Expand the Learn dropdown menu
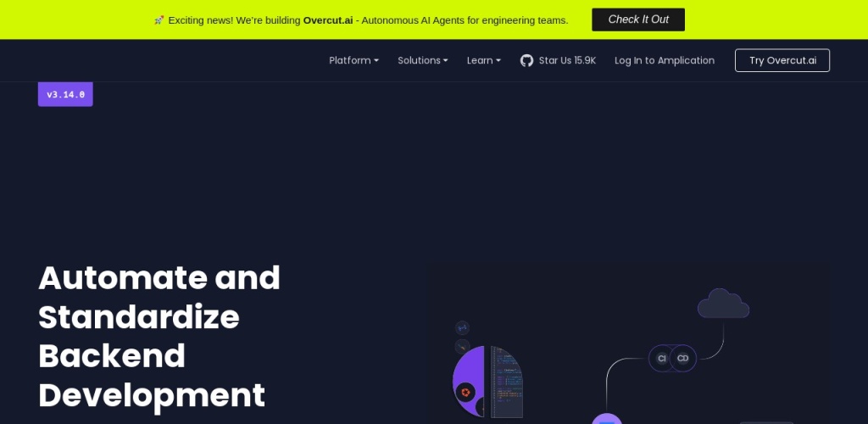The width and height of the screenshot is (868, 424). [x=483, y=60]
